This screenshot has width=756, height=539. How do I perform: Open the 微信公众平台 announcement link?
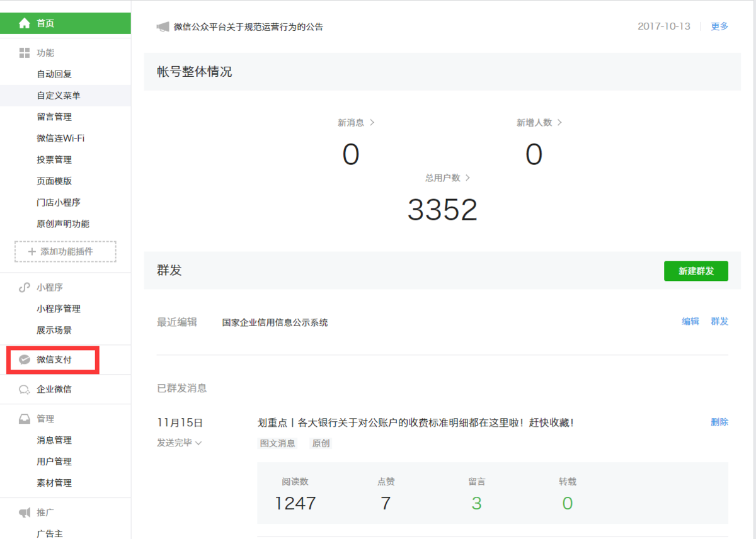tap(248, 27)
